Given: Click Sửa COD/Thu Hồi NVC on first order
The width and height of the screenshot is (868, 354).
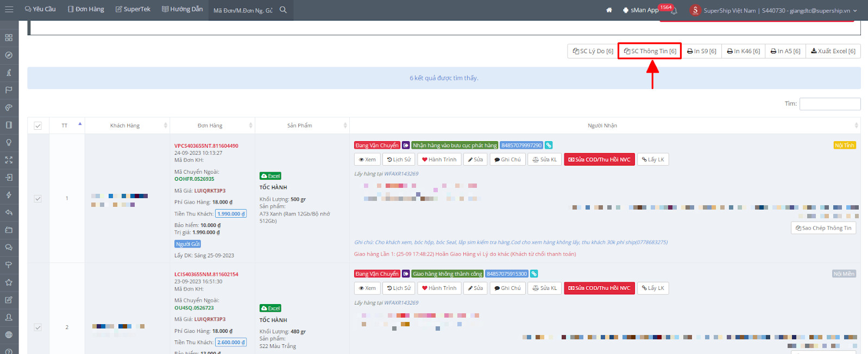Looking at the screenshot, I should [599, 160].
